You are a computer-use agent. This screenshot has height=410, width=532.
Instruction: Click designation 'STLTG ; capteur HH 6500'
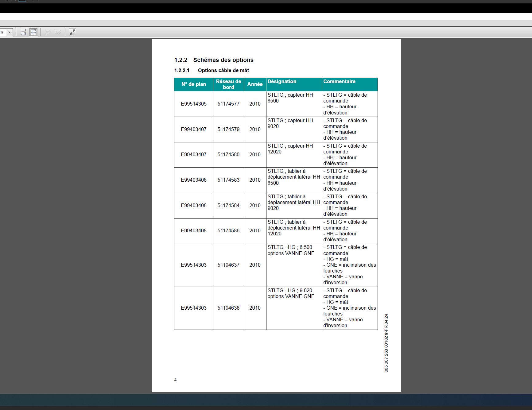click(x=290, y=98)
